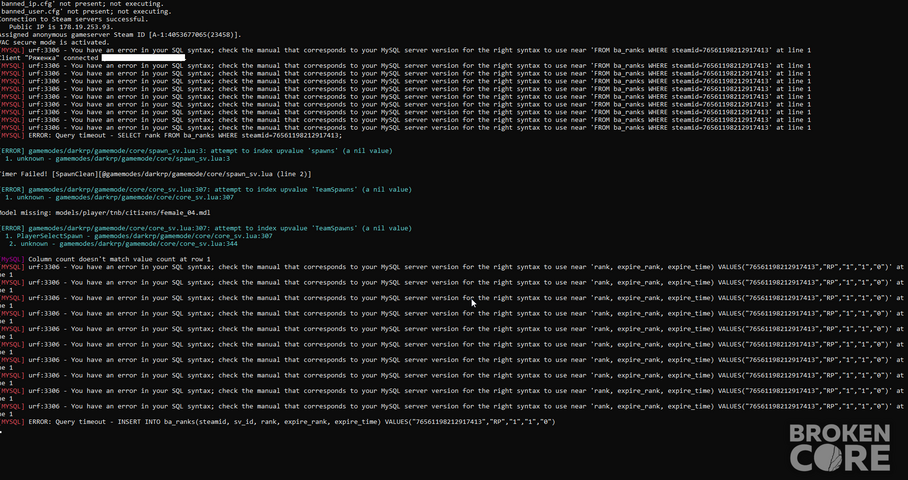Click the "Query timeout - INSERT INTO ba_ranks" line
908x480 pixels.
[277, 422]
